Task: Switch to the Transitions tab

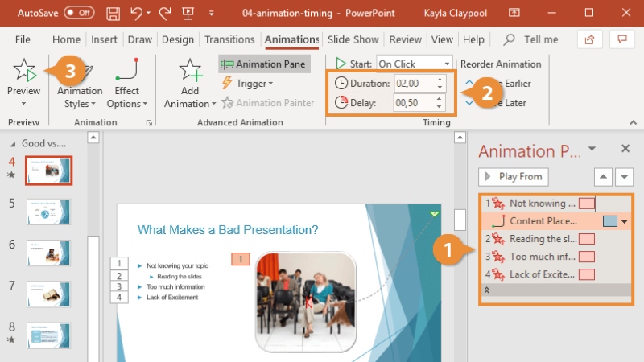Action: tap(229, 39)
